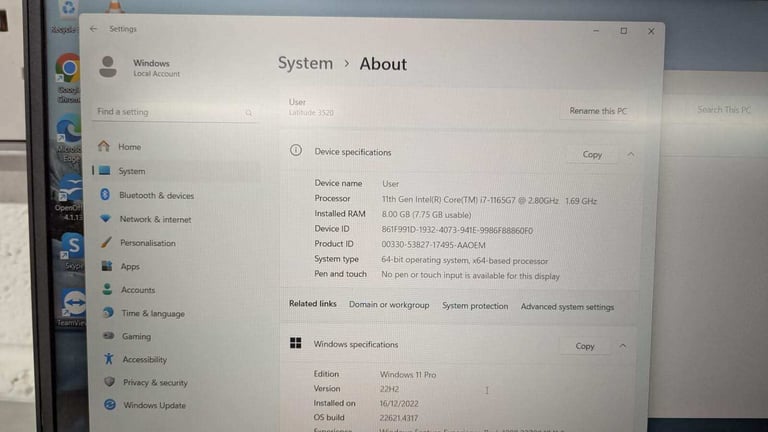Copy the Windows specifications
Screen dimensions: 768x432
click(585, 346)
